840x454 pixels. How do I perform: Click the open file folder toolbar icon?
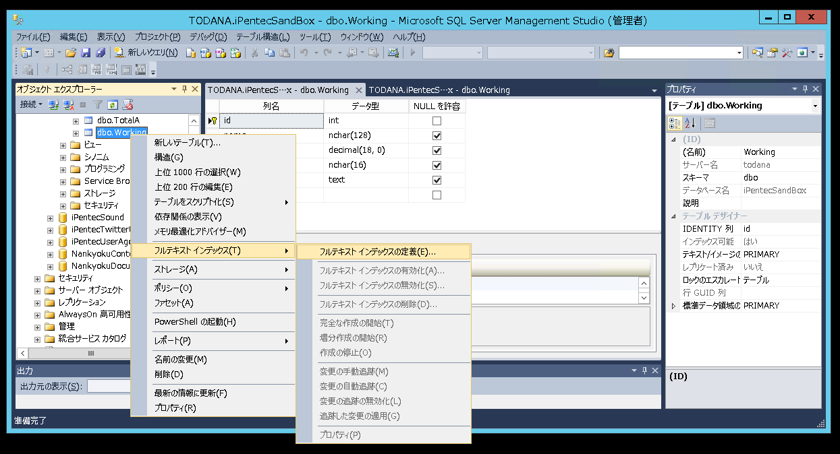[70, 53]
